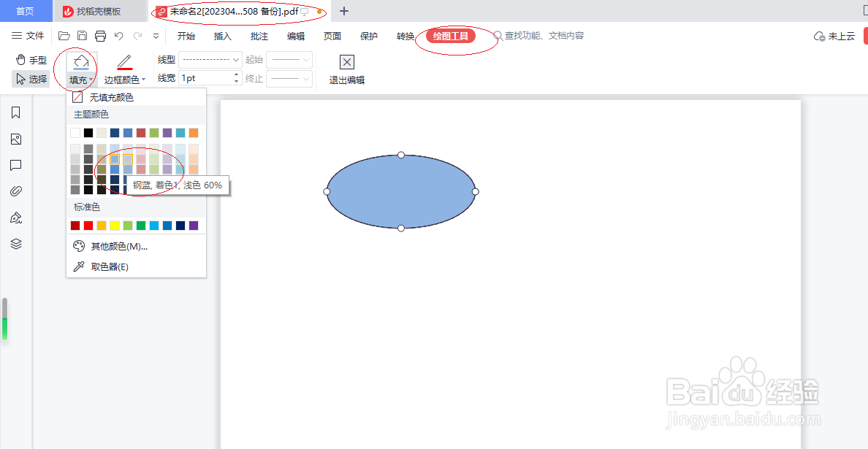The height and width of the screenshot is (449, 868).
Task: Open the 终止 arrow style dropdown
Action: [289, 79]
